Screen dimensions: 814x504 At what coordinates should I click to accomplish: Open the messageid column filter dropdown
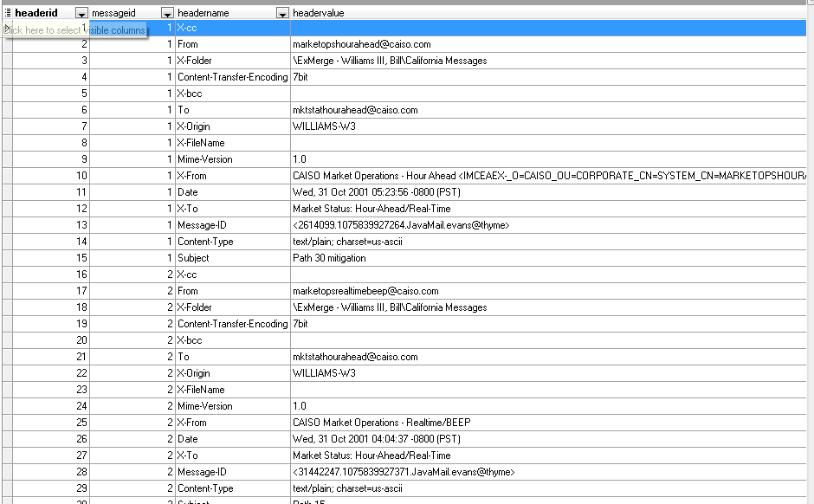pyautogui.click(x=167, y=13)
